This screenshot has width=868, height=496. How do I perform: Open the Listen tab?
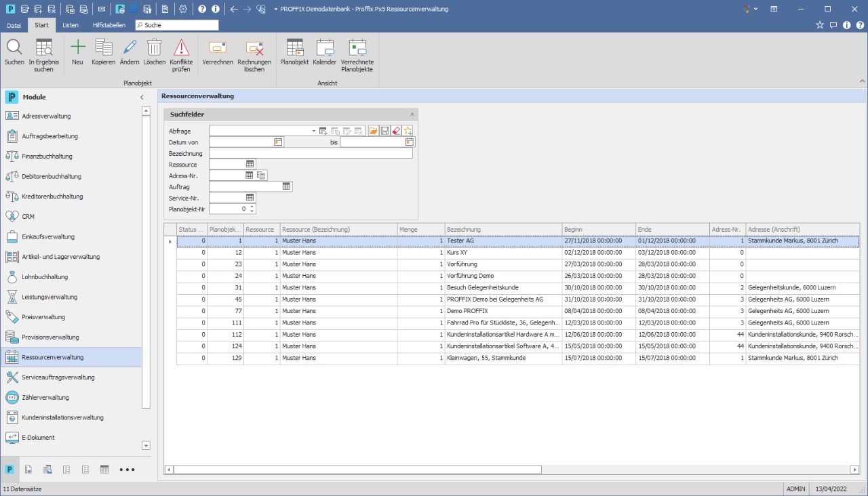[71, 25]
